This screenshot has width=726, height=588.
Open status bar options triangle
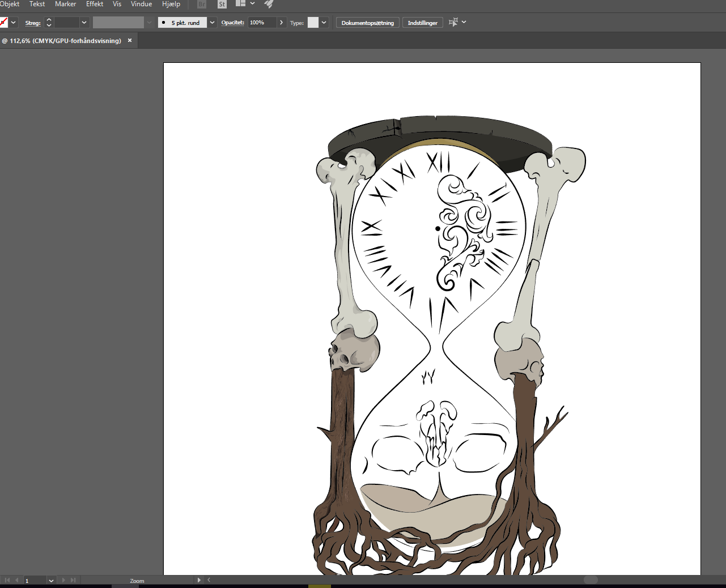[x=199, y=580]
